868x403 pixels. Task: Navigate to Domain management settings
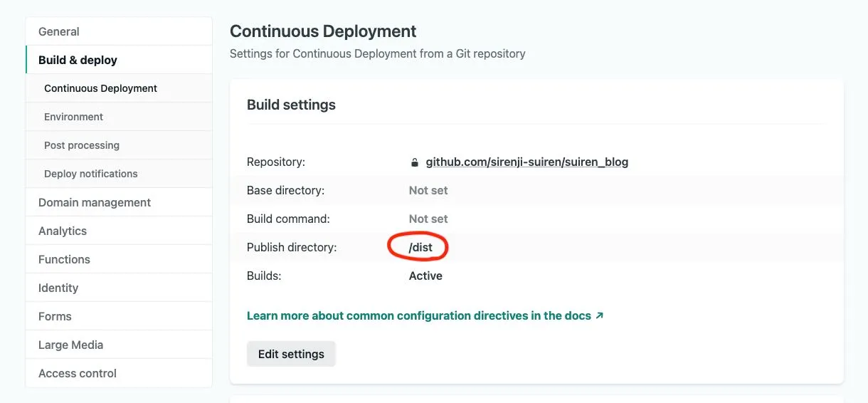tap(95, 202)
